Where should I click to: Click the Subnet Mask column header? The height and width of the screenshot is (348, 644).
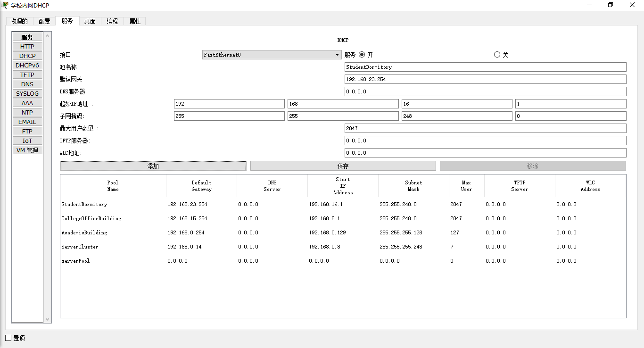tap(413, 186)
